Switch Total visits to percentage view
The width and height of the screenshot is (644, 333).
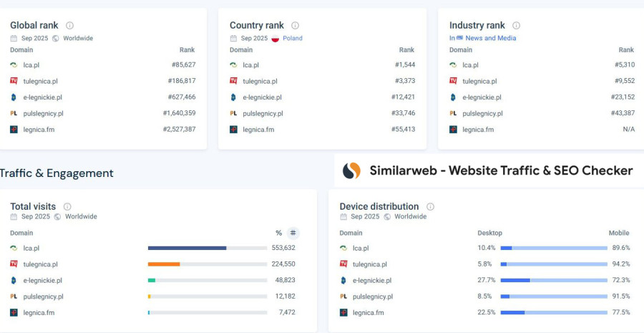pyautogui.click(x=278, y=233)
